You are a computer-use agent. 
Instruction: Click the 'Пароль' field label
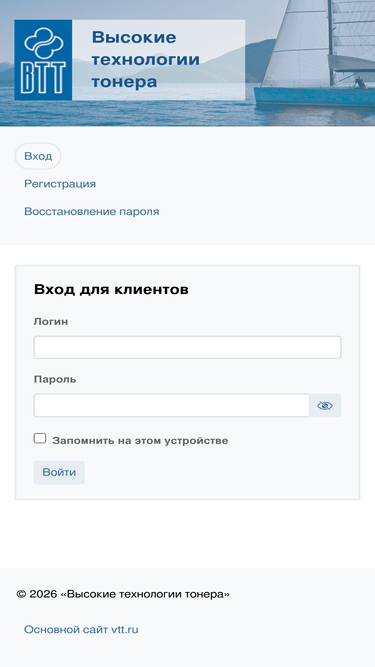click(55, 379)
